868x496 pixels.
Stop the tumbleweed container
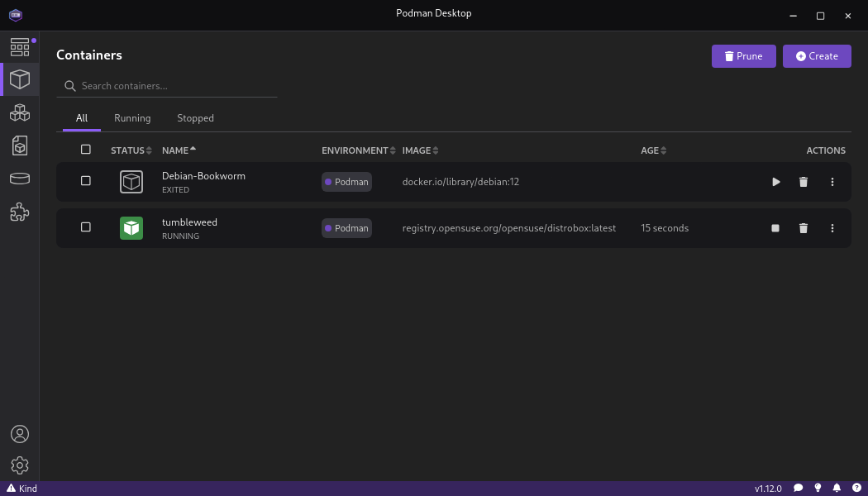click(x=775, y=228)
